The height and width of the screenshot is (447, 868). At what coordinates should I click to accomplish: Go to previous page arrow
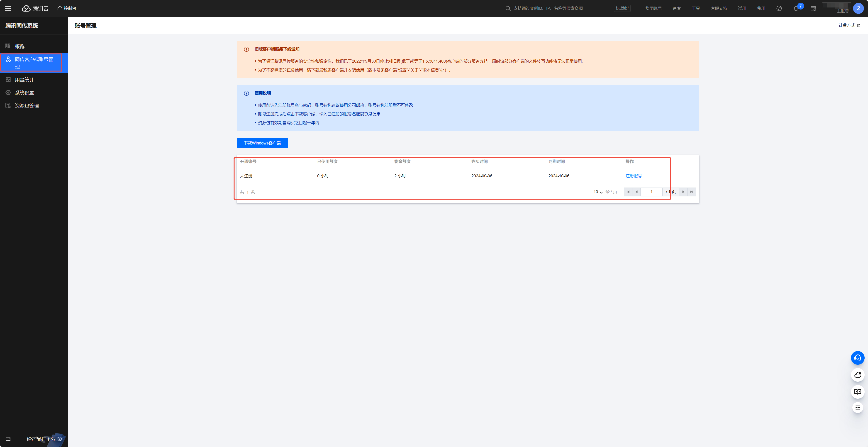(x=636, y=192)
